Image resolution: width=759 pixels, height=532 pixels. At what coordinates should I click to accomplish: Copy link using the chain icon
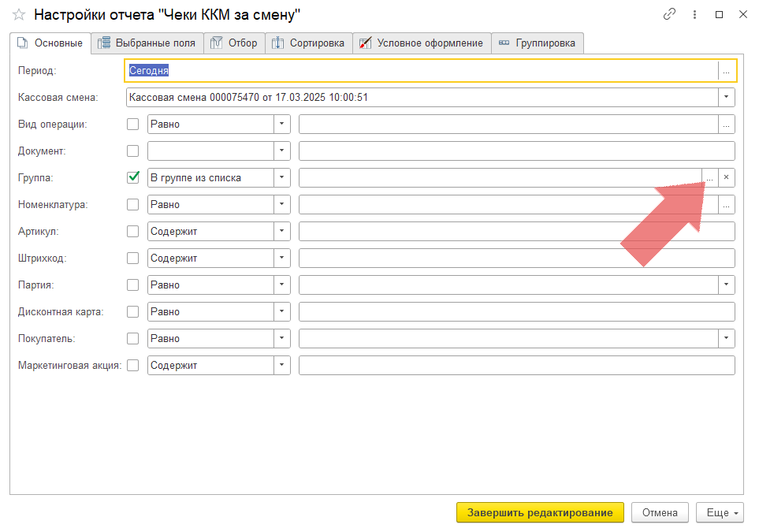coord(670,14)
